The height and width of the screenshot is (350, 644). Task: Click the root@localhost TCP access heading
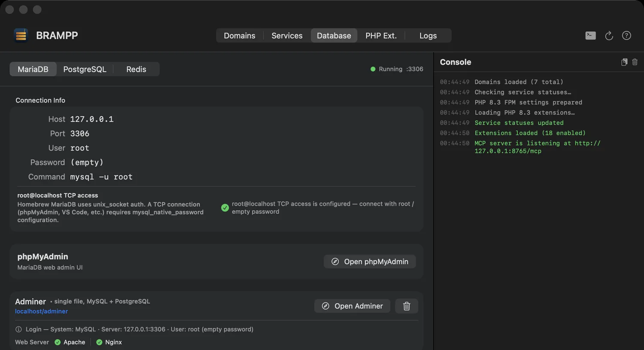pyautogui.click(x=58, y=195)
